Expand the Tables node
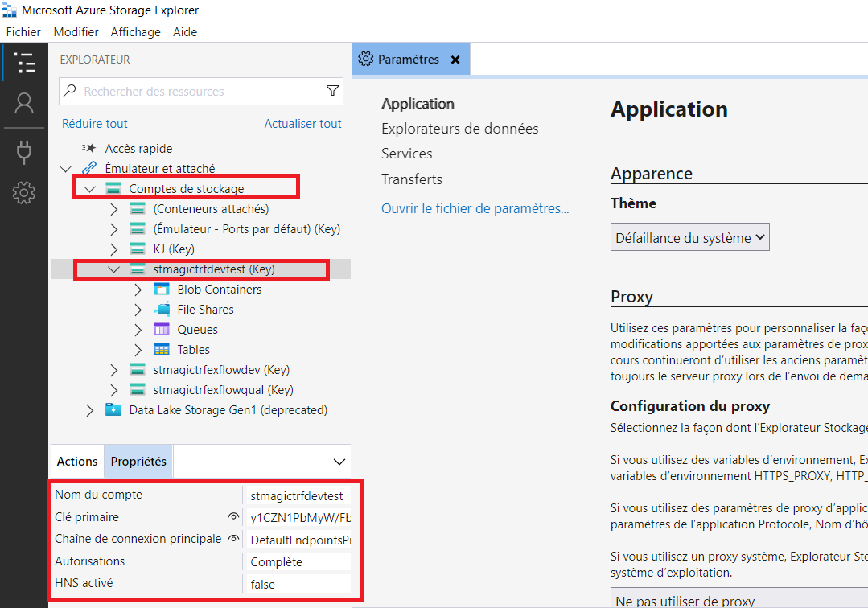 (138, 350)
